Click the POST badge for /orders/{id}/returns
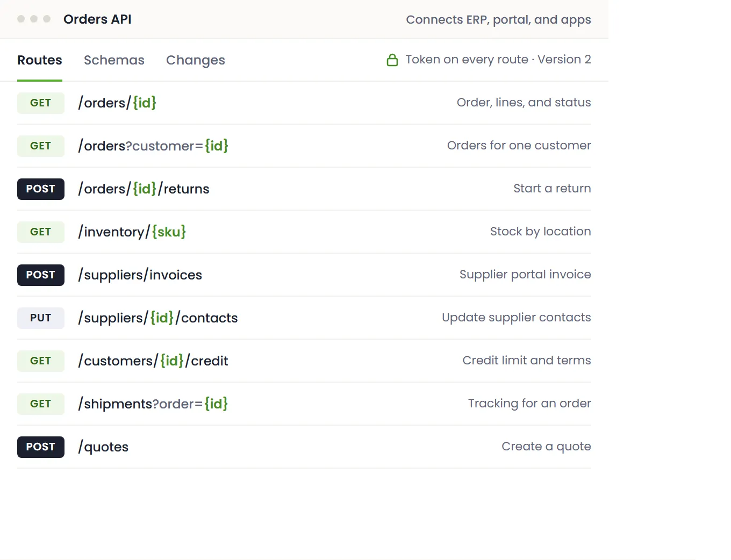This screenshot has height=560, width=731. click(x=41, y=189)
